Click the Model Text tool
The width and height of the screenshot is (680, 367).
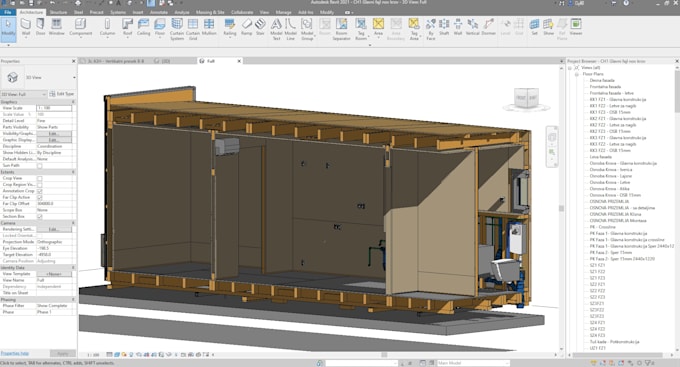pyautogui.click(x=276, y=29)
